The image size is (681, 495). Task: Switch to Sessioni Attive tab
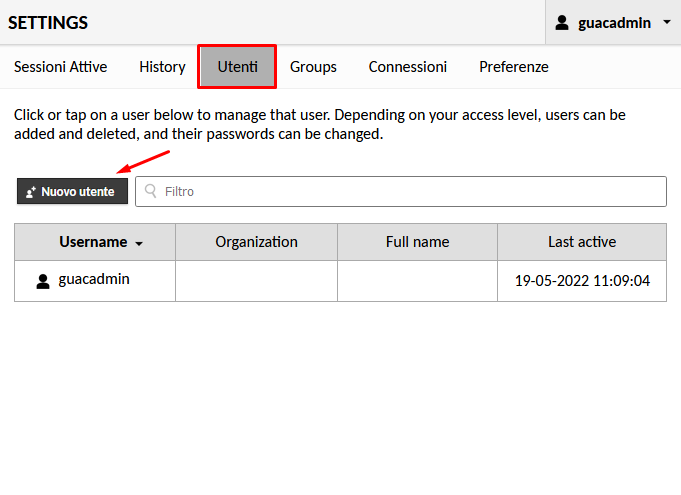[60, 67]
